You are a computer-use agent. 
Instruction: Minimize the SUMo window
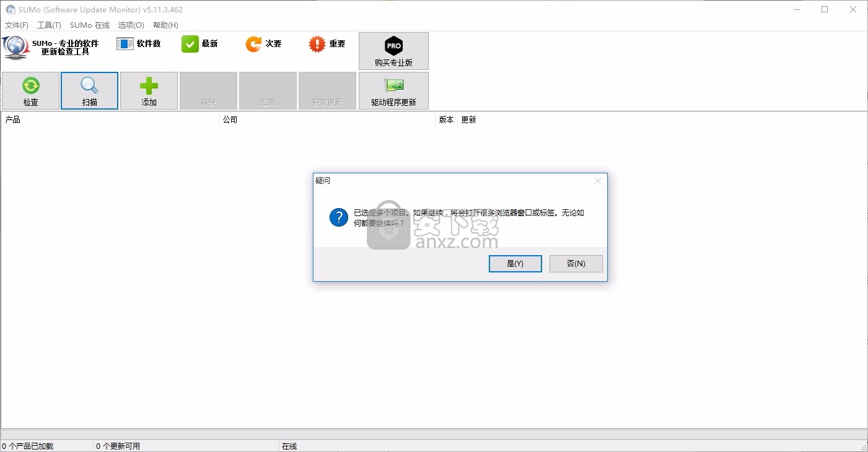click(x=796, y=9)
